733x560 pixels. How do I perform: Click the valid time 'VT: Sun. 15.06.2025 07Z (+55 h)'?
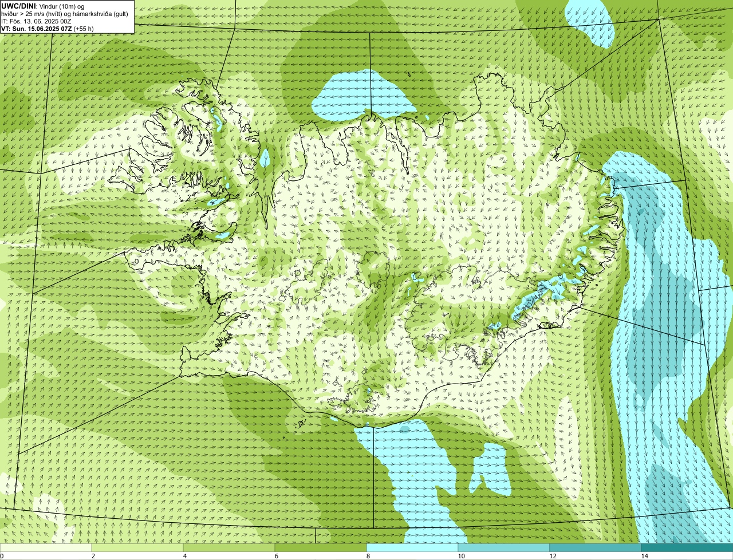pyautogui.click(x=48, y=29)
